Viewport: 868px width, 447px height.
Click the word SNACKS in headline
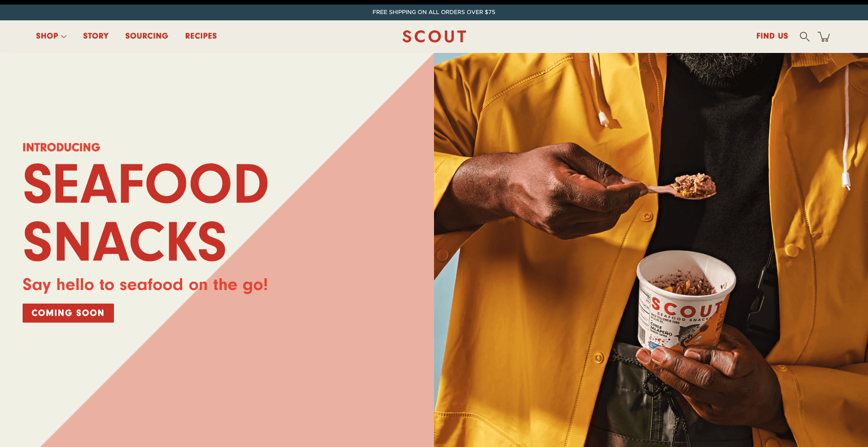[x=125, y=242]
